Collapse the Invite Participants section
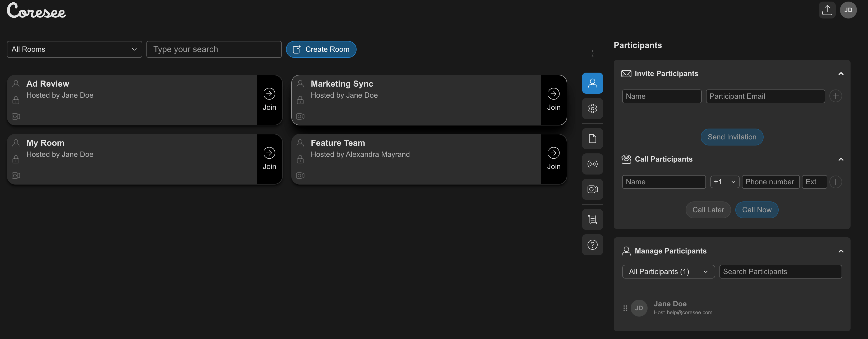868x339 pixels. pyautogui.click(x=841, y=74)
